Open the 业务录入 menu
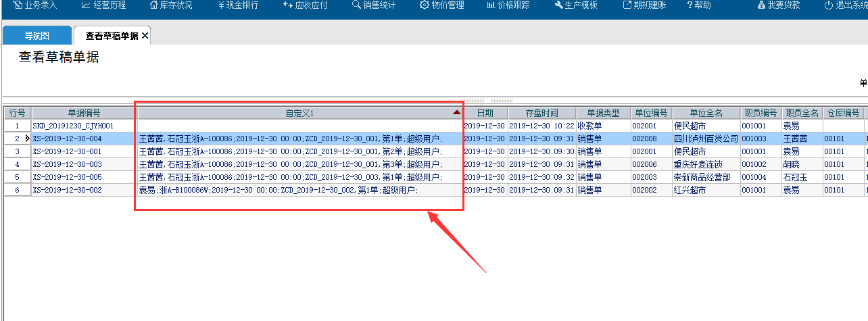This screenshot has height=321, width=868. pos(35,5)
